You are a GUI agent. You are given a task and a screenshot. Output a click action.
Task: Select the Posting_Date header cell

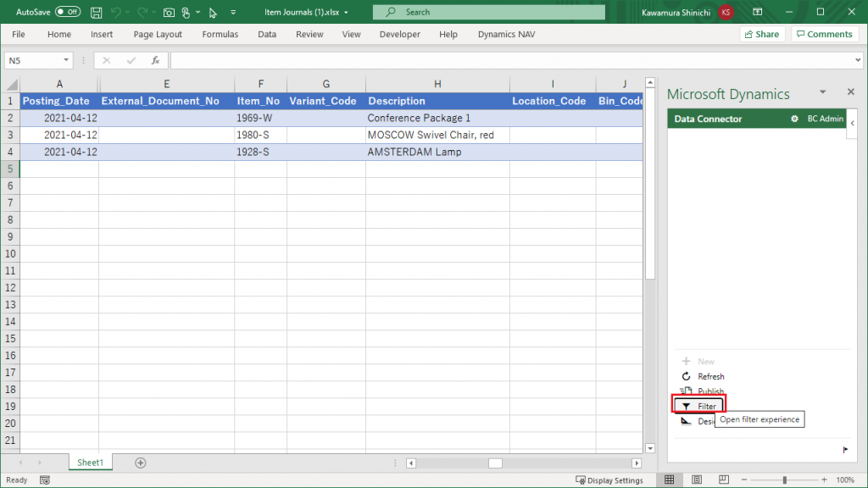(59, 102)
